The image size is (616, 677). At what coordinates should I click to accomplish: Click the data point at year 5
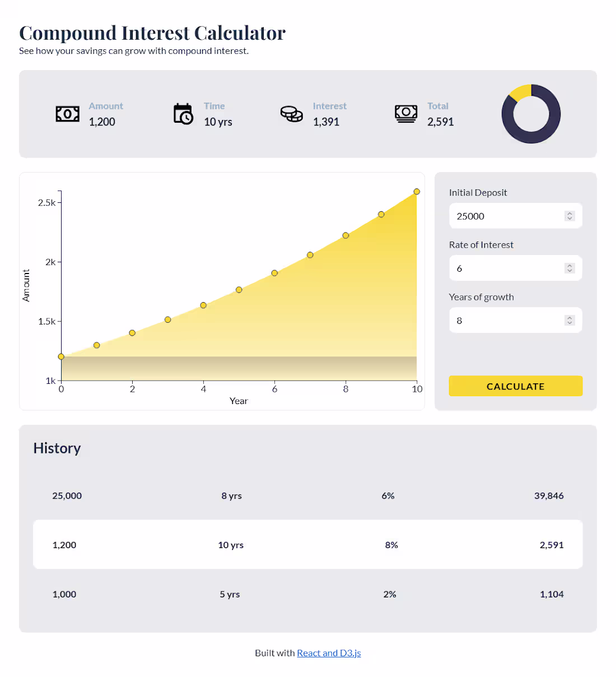pyautogui.click(x=239, y=290)
